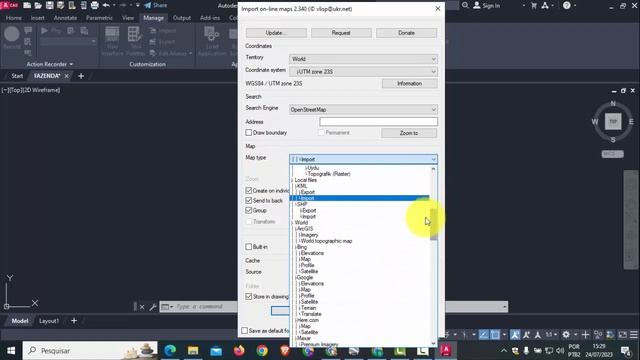This screenshot has width=640, height=360.
Task: Check the Save as default checkbox
Action: (x=244, y=331)
